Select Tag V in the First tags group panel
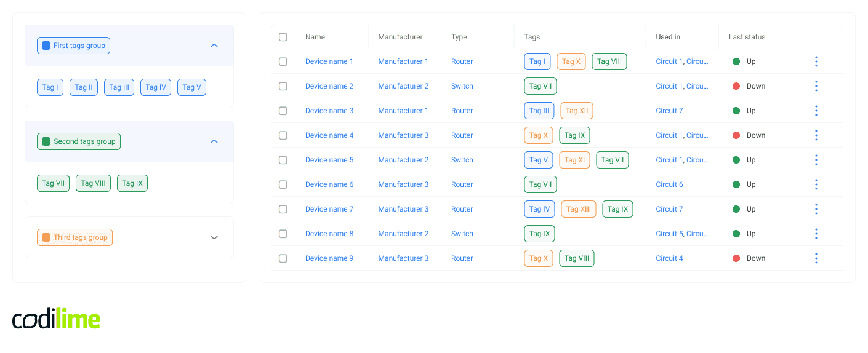 [191, 87]
